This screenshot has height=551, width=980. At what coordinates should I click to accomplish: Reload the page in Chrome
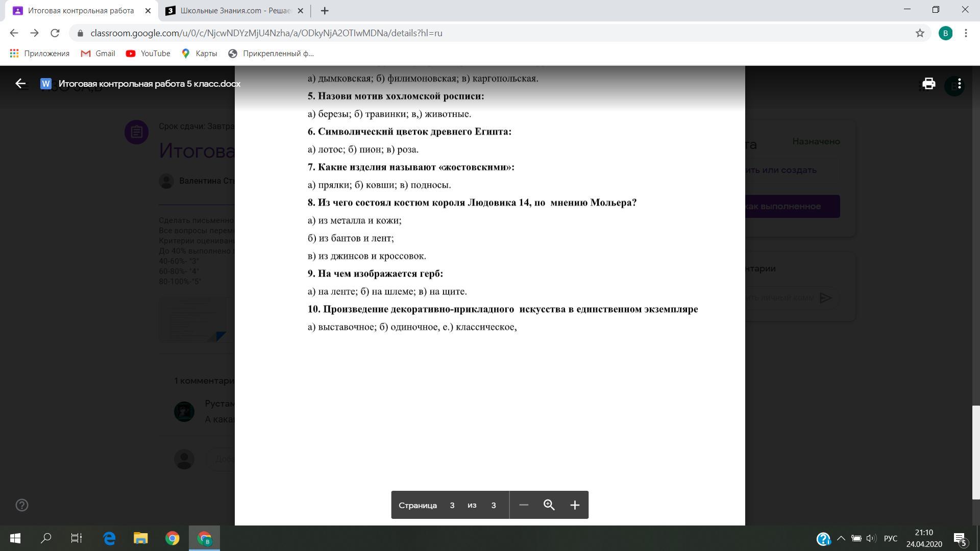[x=55, y=33]
